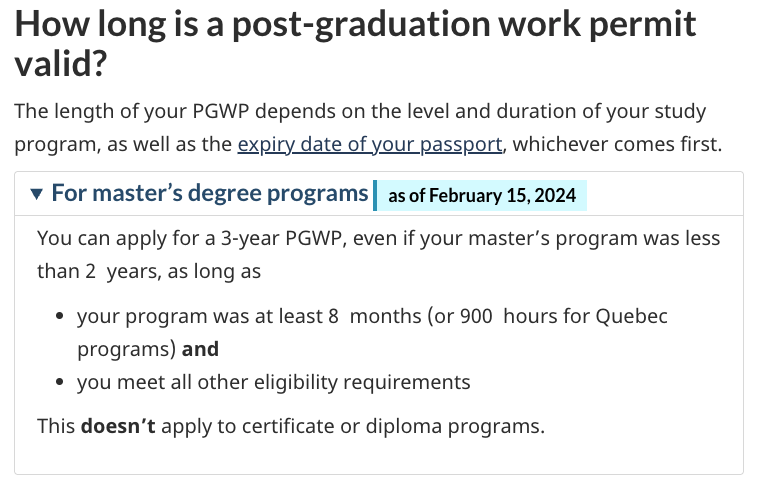Click the first bullet point marker
The height and width of the screenshot is (480, 760).
tap(60, 317)
